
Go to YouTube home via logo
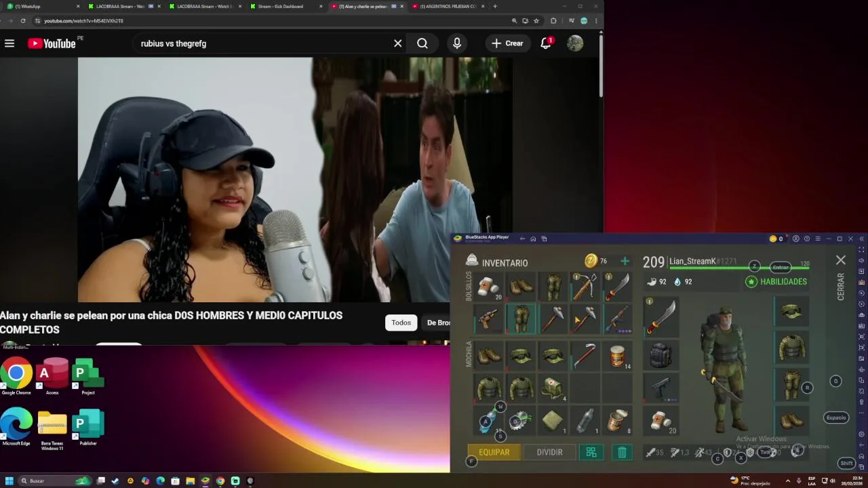(52, 43)
